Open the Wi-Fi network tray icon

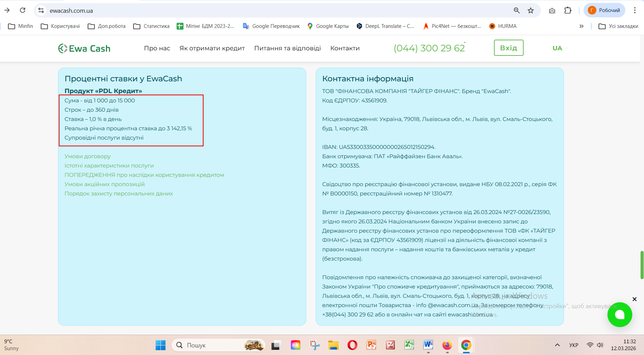(x=590, y=345)
